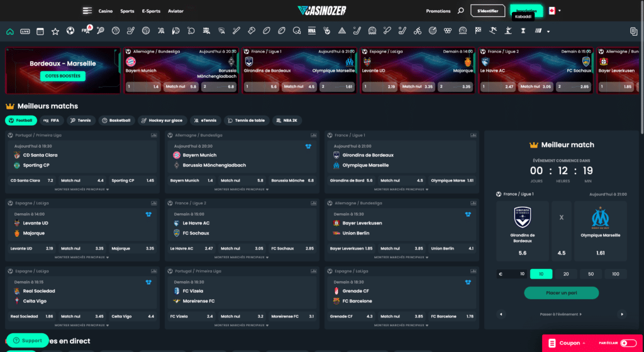Switch to NBA 2K filter tab
Screen dimensions: 644x352
(x=287, y=121)
